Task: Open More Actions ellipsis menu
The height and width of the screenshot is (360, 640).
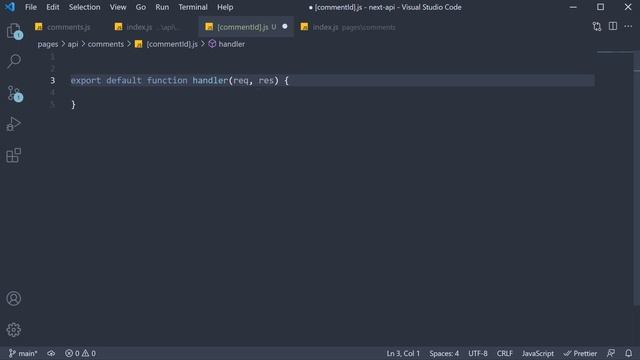Action: [x=628, y=27]
